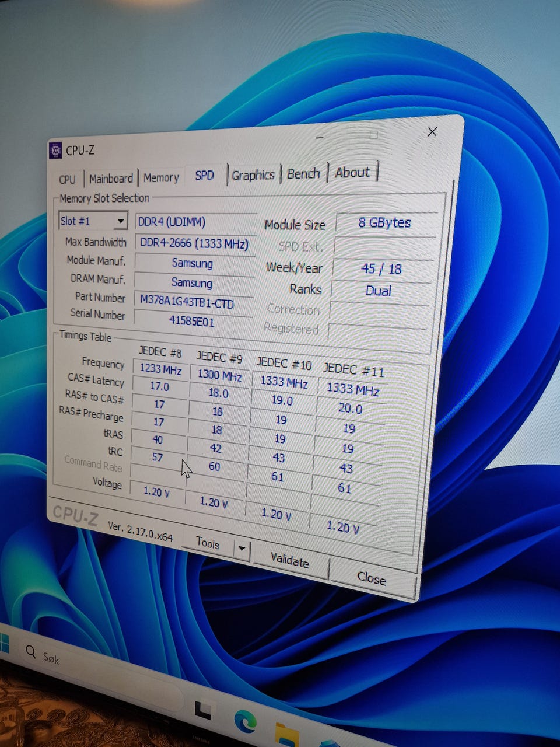560x747 pixels.
Task: Click the JEDEC #11 column header
Action: click(353, 369)
